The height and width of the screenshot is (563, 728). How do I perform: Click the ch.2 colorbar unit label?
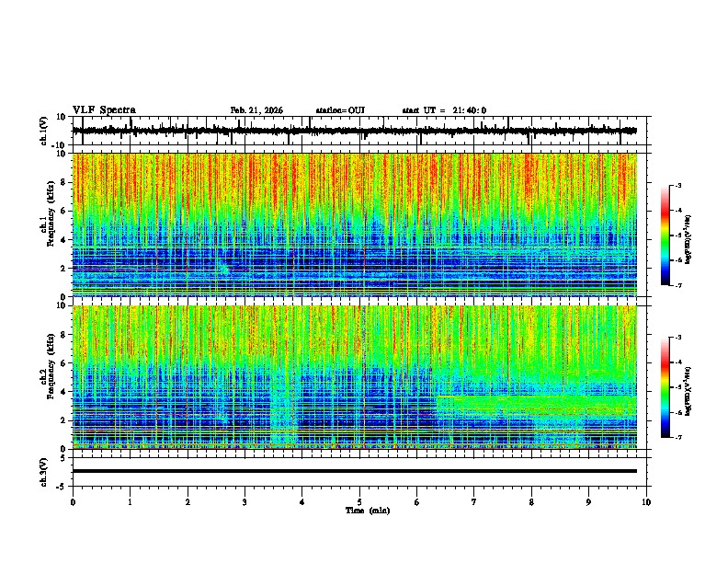[688, 392]
